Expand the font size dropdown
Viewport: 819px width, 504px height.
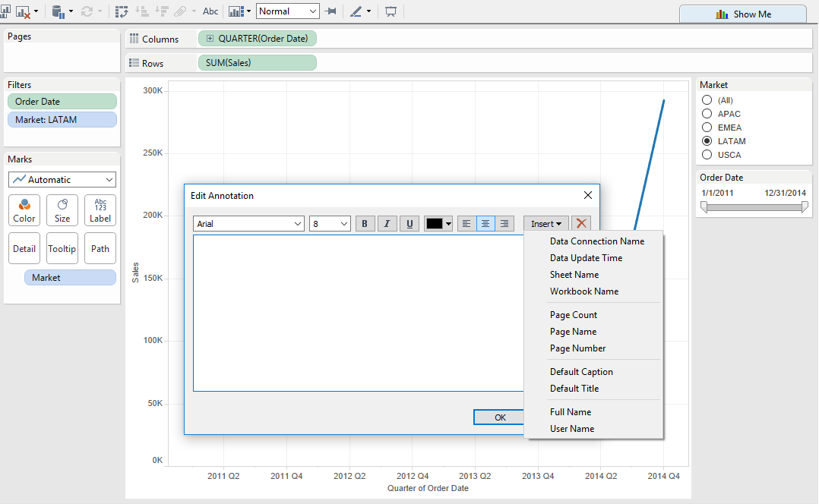point(330,224)
